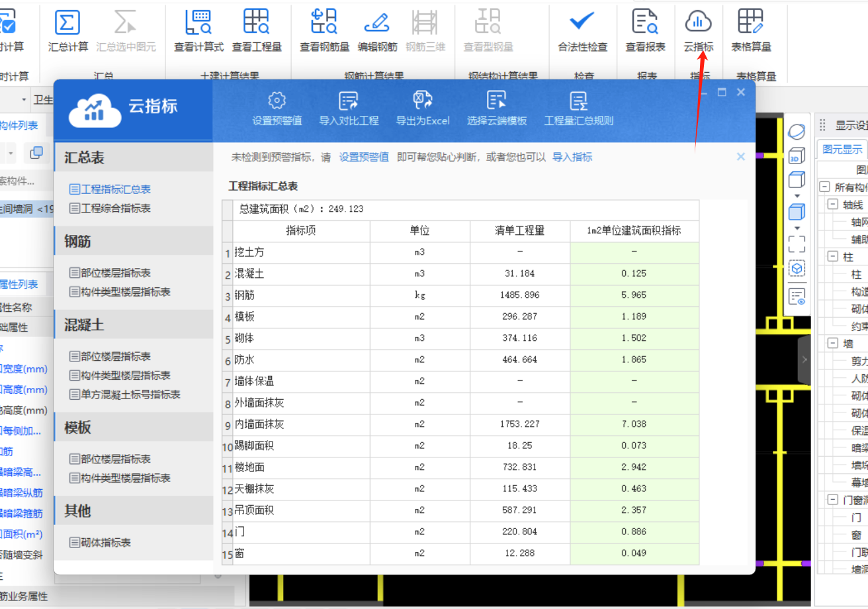Open the floor selector dropdown arrow beside 卫生
The height and width of the screenshot is (609, 868).
[24, 100]
